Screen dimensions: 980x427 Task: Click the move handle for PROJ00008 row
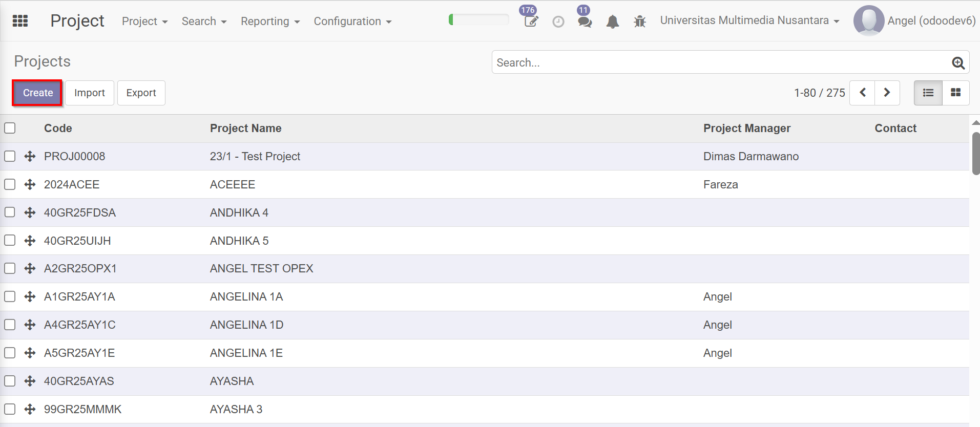pyautogui.click(x=30, y=156)
